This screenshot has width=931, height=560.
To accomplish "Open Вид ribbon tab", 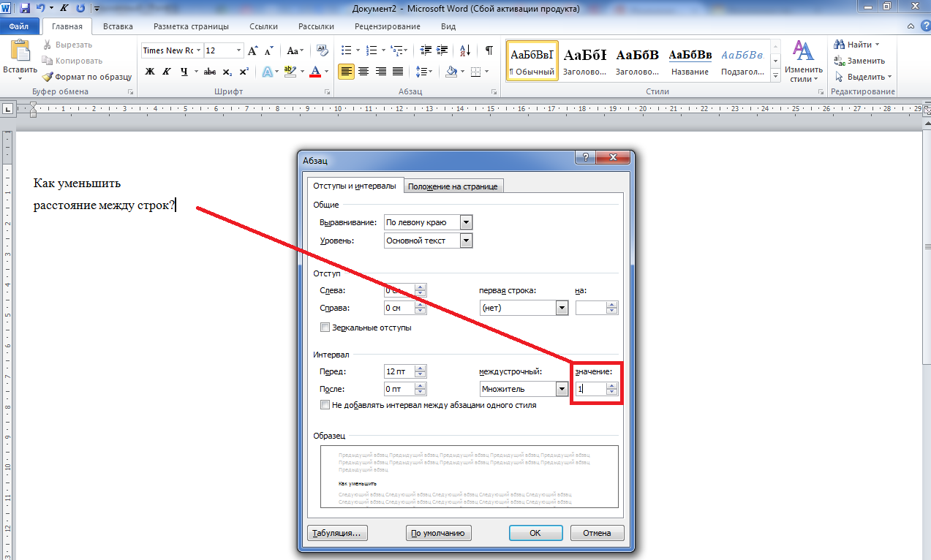I will click(448, 26).
